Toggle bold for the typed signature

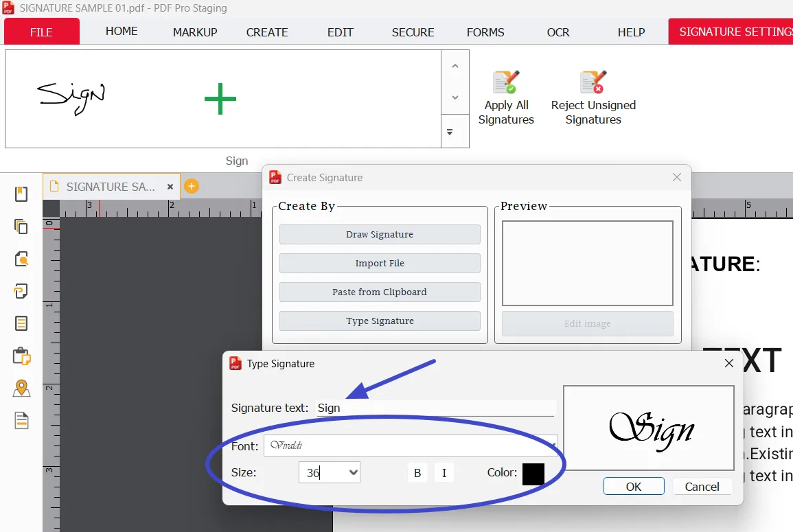(x=417, y=473)
